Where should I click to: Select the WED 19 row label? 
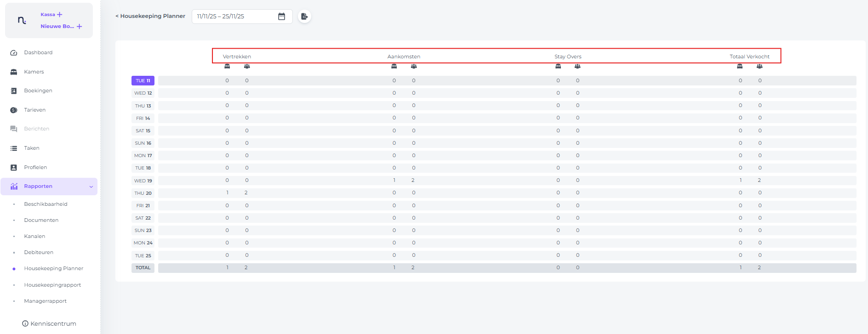(143, 181)
